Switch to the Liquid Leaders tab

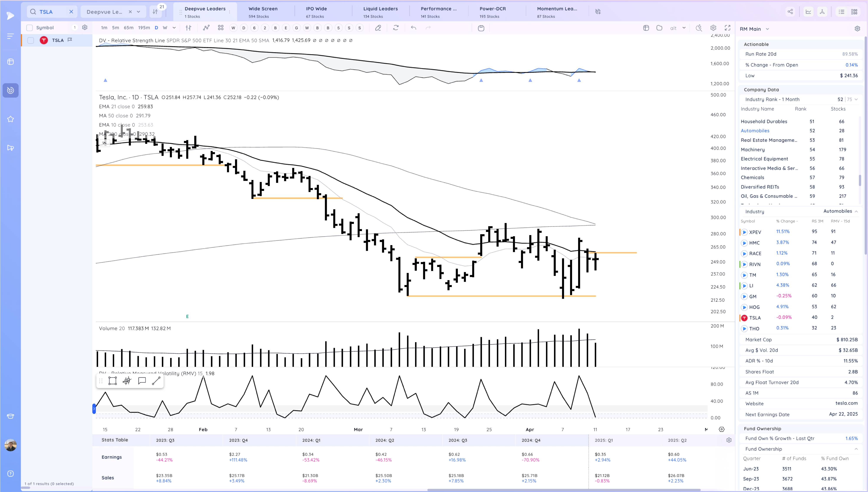(x=380, y=12)
